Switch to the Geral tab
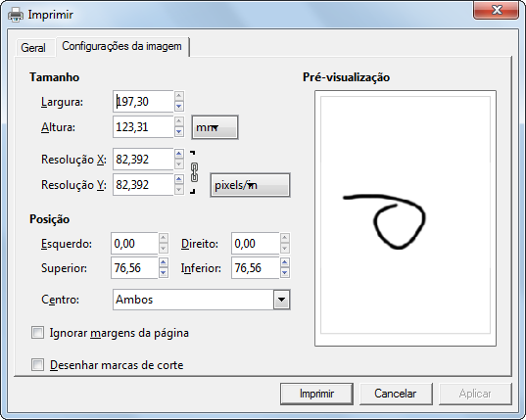526x420 pixels. (33, 48)
